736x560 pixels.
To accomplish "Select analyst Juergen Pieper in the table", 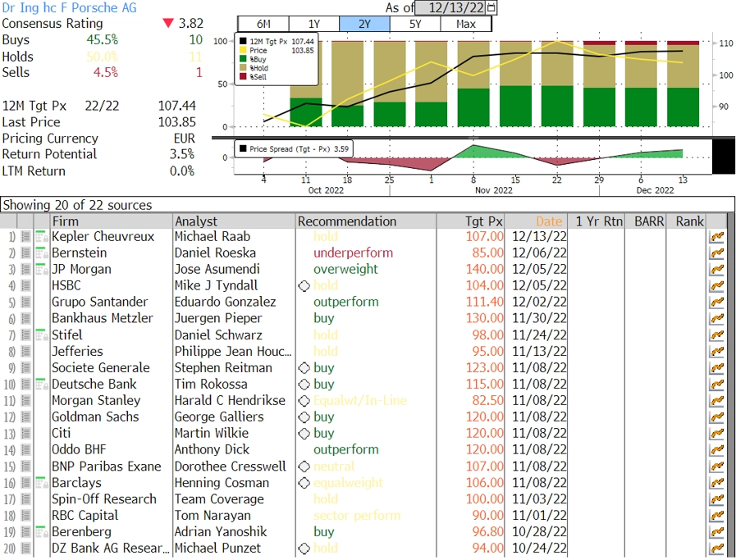I will tap(218, 319).
